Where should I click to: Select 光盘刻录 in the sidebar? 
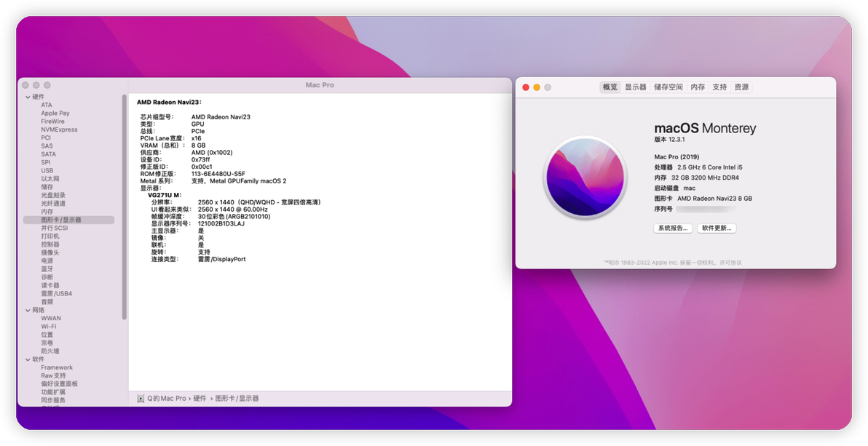[53, 195]
